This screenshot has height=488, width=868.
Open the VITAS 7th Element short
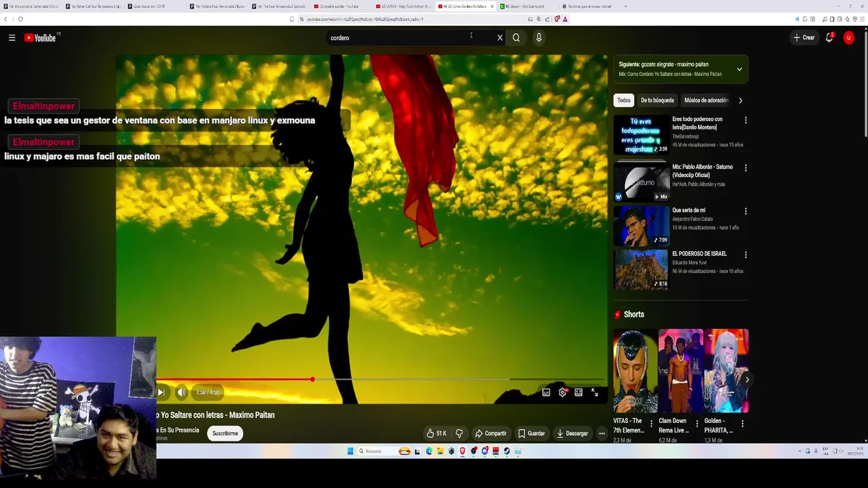635,371
